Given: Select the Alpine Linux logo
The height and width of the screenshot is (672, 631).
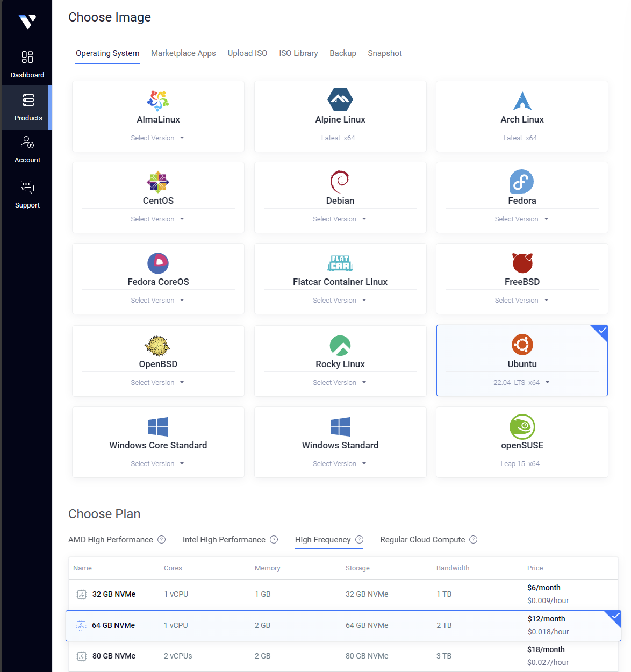Looking at the screenshot, I should (x=340, y=99).
